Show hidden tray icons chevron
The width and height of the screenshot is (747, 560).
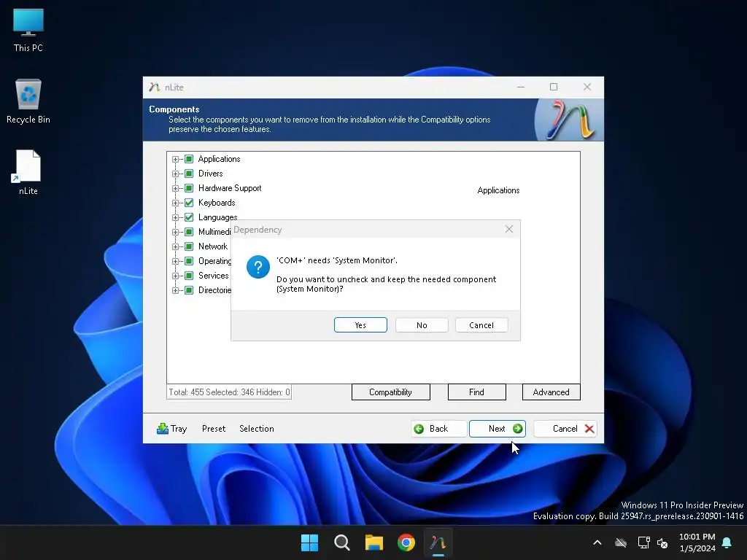pyautogui.click(x=597, y=542)
